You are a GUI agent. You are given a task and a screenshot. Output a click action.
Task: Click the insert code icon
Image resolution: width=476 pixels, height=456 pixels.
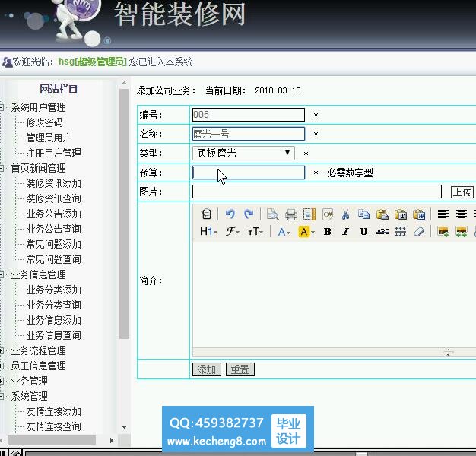click(x=328, y=214)
